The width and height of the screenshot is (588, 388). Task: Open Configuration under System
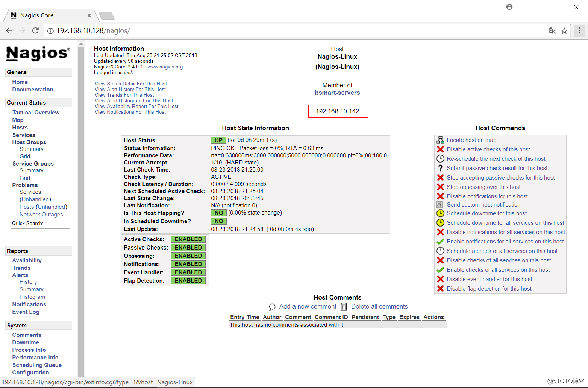click(x=30, y=373)
